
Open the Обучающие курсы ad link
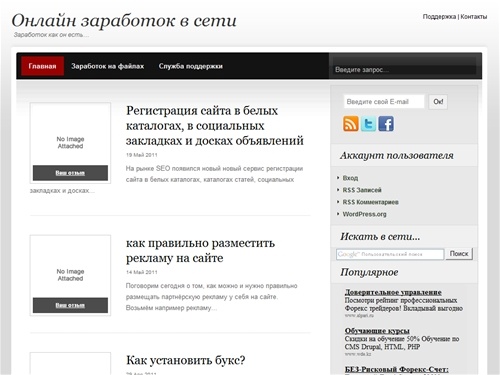[377, 331]
